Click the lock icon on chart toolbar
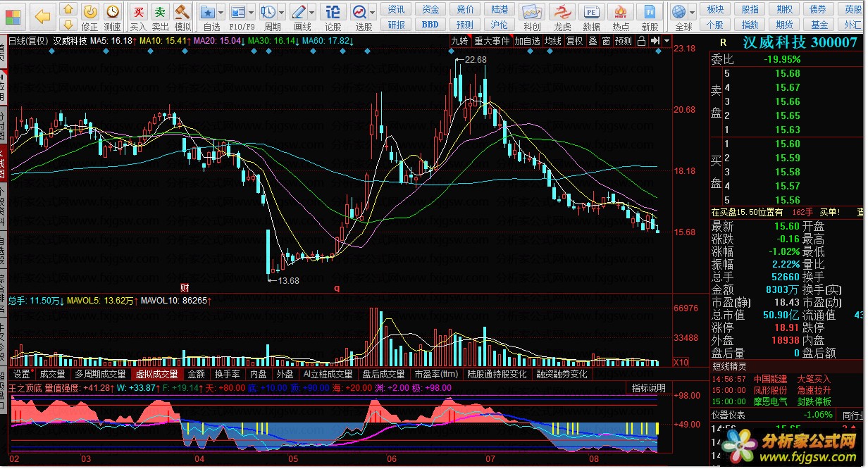This screenshot has height=469, width=868. click(x=640, y=41)
